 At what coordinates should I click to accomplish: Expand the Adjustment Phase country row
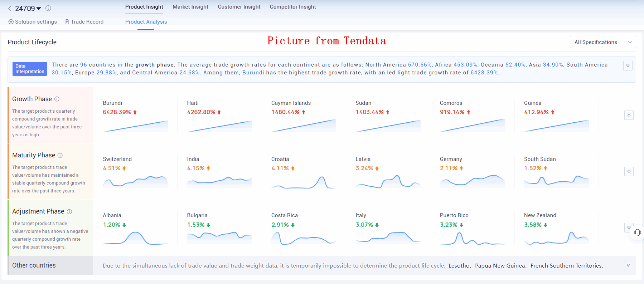629,227
